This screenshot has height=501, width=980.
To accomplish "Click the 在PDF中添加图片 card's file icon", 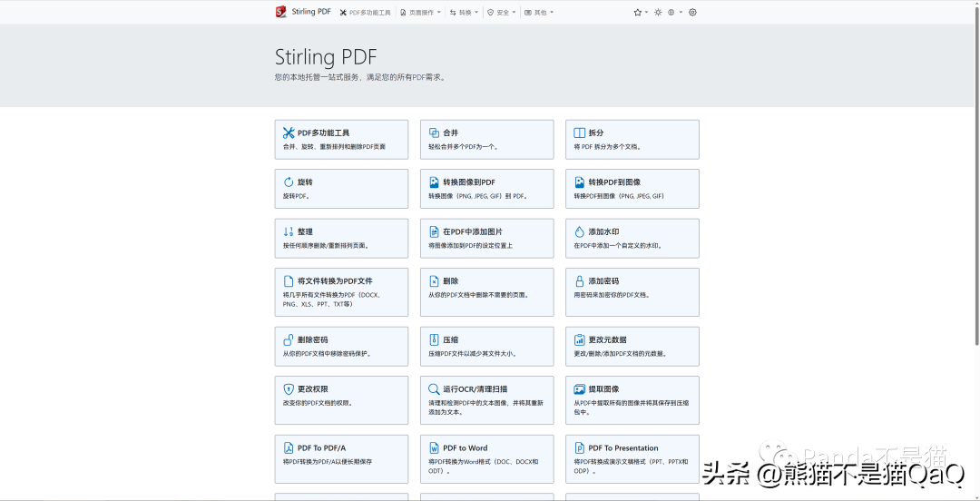I will click(434, 231).
